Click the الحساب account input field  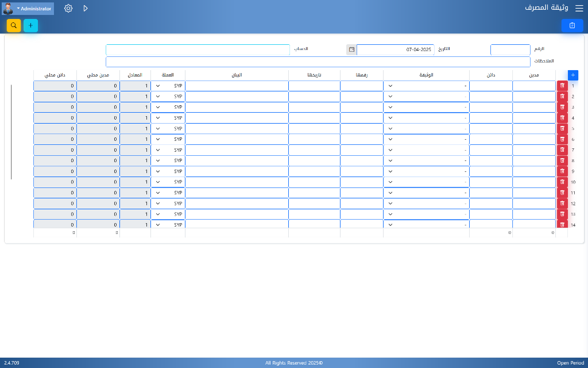[x=198, y=50]
